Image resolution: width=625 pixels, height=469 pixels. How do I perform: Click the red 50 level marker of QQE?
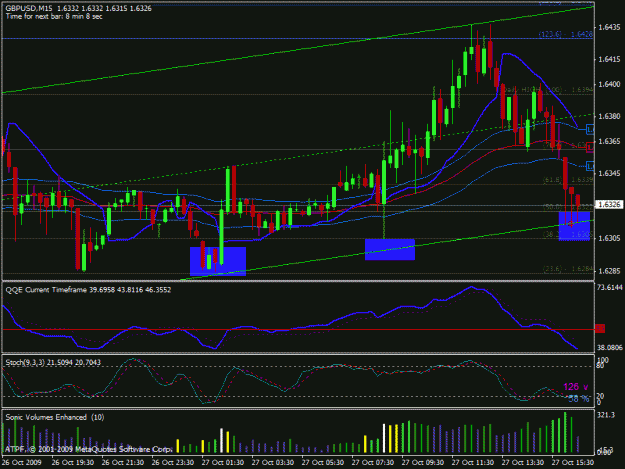click(x=600, y=329)
